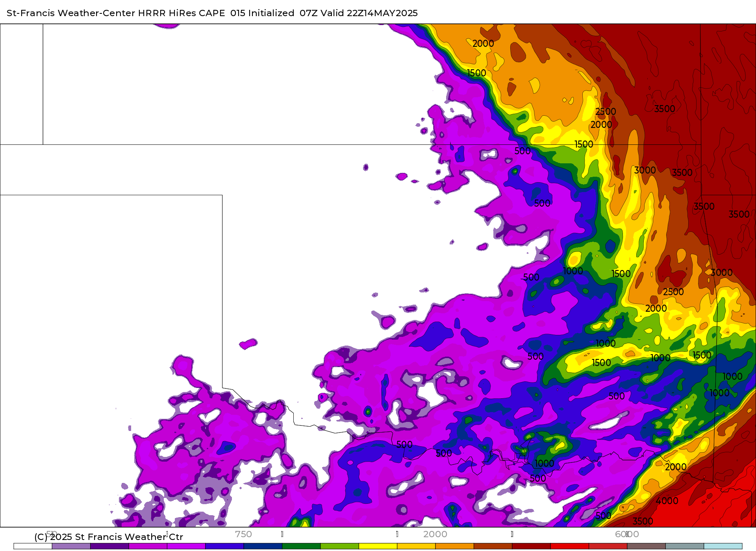The height and width of the screenshot is (551, 756).
Task: Select the blue-violet legend swatch
Action: [224, 546]
